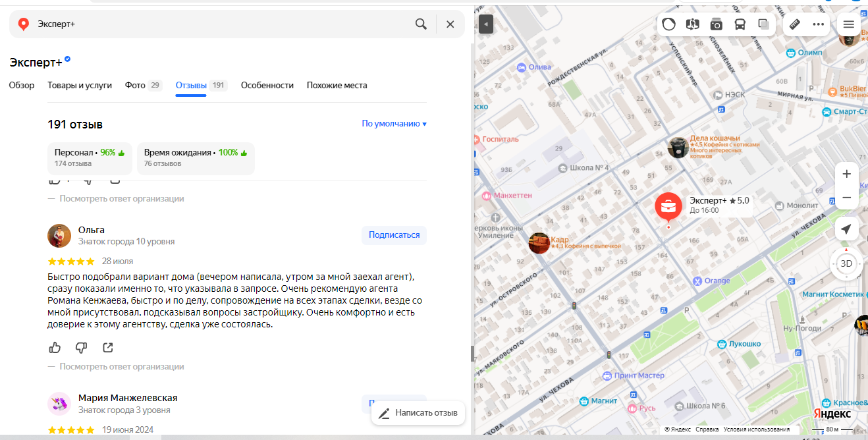Expand the sort dropdown 'По умолчанию'
Viewport: 868px width, 440px height.
pyautogui.click(x=394, y=124)
